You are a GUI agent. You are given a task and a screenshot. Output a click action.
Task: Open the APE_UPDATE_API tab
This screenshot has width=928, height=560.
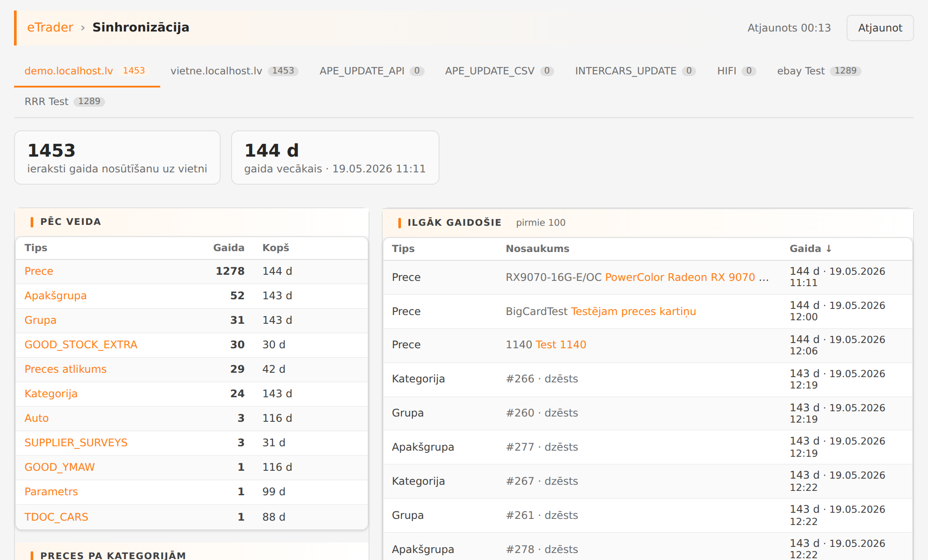(372, 71)
